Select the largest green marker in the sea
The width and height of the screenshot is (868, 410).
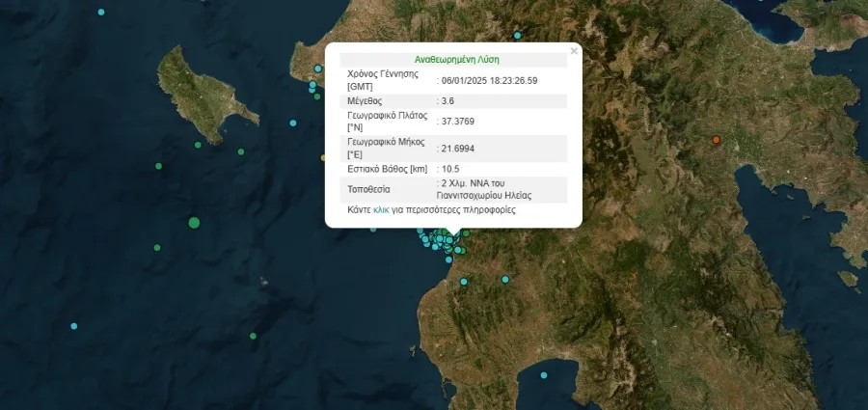click(x=194, y=223)
